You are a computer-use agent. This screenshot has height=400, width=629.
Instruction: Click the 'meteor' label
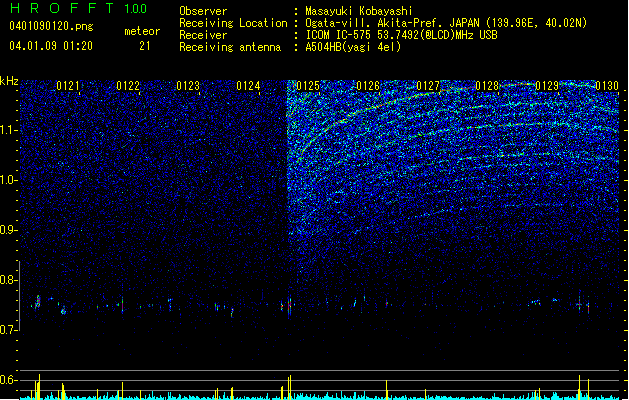click(x=142, y=31)
